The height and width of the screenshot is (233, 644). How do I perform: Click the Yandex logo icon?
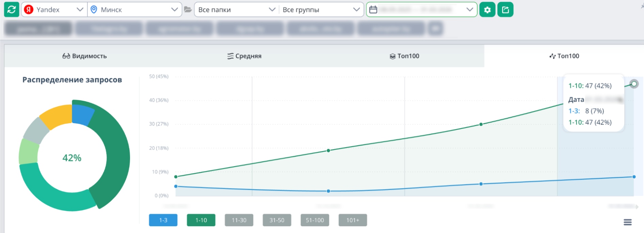29,10
